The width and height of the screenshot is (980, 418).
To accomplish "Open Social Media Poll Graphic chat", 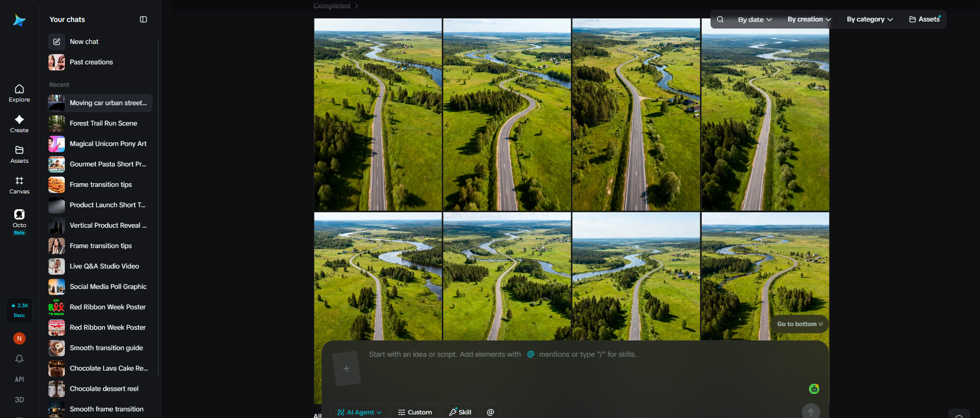I will [101, 286].
